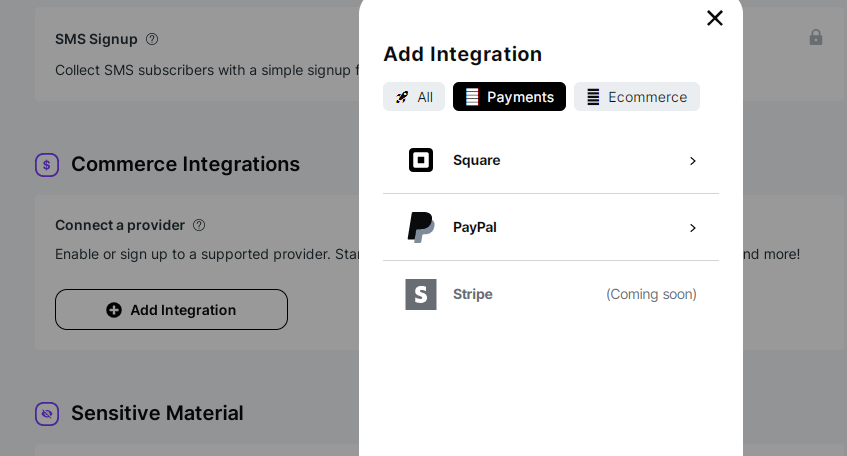Close the Add Integration dialog
The image size is (847, 456).
pyautogui.click(x=714, y=18)
